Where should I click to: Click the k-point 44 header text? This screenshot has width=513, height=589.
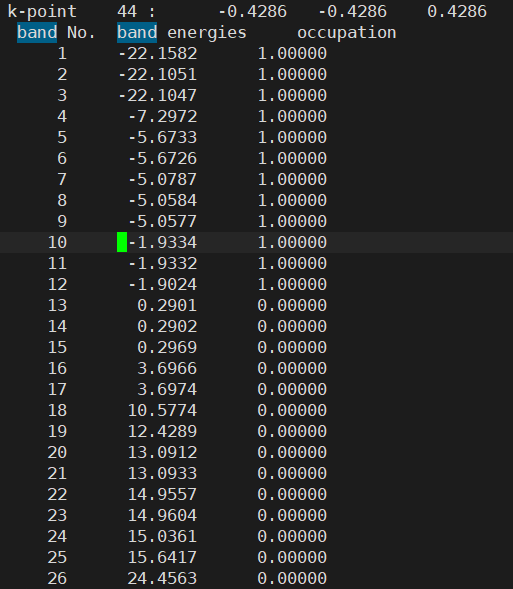tap(81, 12)
